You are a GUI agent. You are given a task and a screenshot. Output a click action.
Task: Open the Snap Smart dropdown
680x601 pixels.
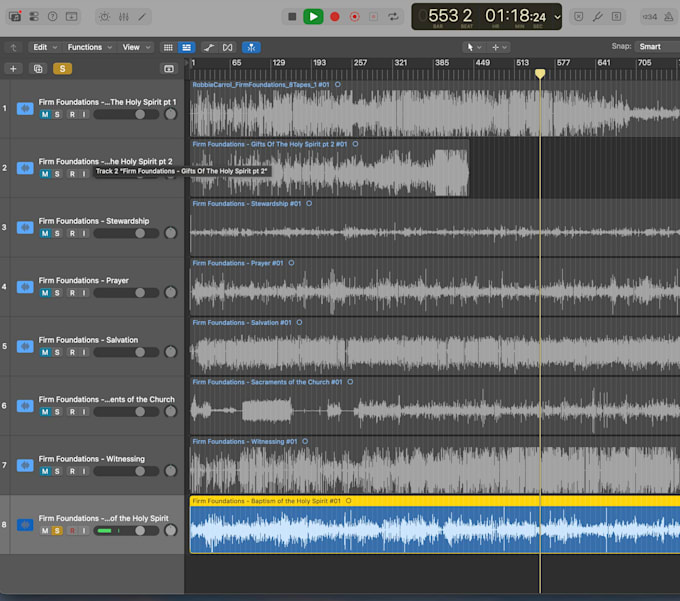pyautogui.click(x=656, y=47)
